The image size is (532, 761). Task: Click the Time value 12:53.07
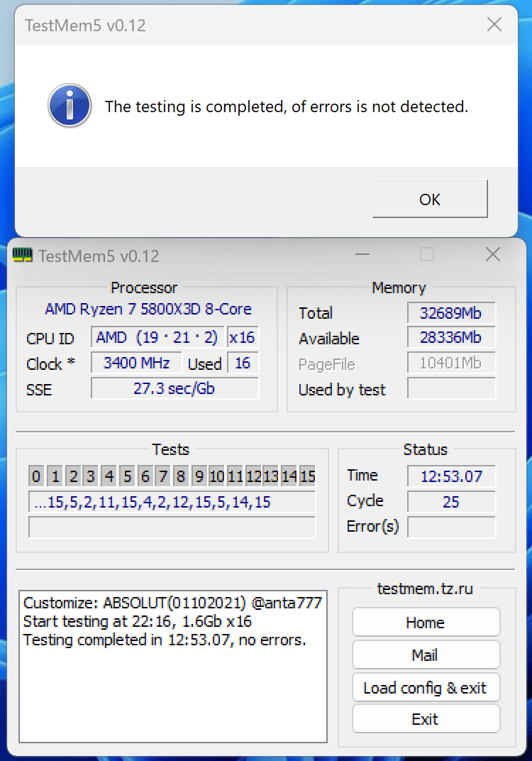coord(451,476)
